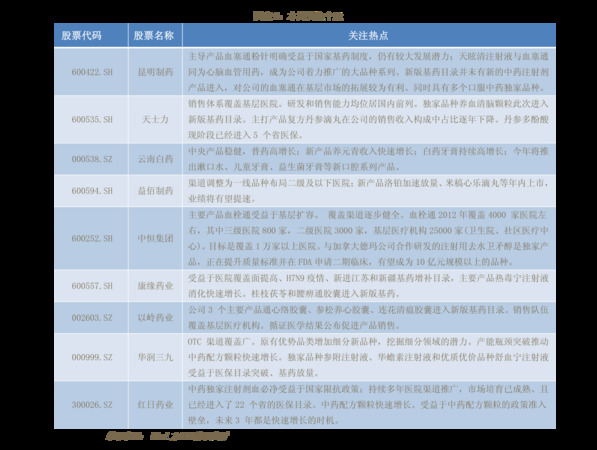Click the 股票名称 column header

click(153, 35)
